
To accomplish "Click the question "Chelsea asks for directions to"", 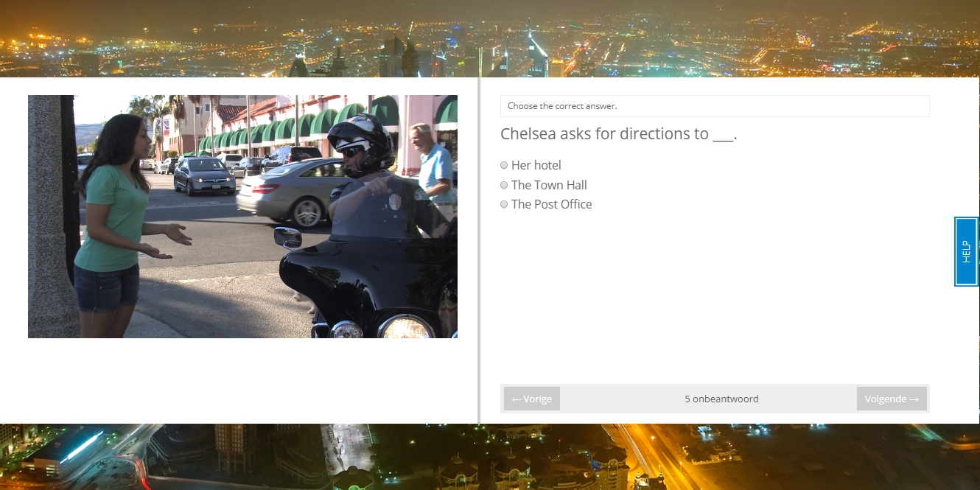I will (x=619, y=134).
